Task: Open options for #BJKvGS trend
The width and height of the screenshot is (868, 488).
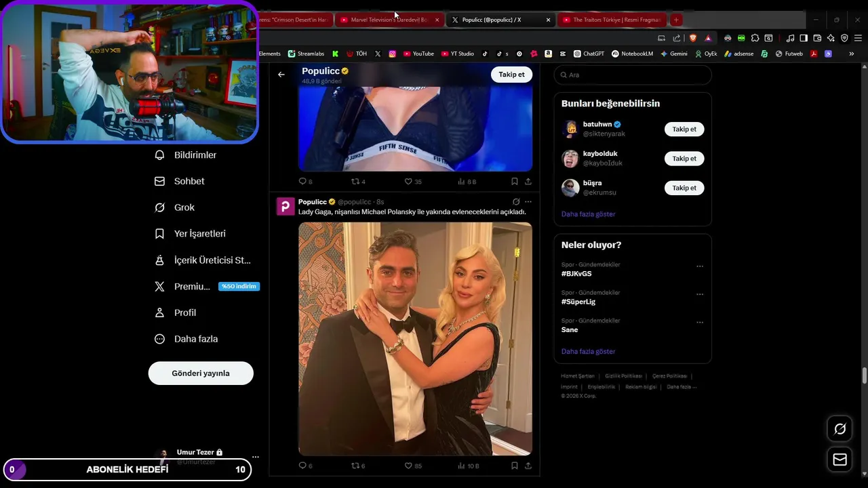Action: tap(700, 267)
